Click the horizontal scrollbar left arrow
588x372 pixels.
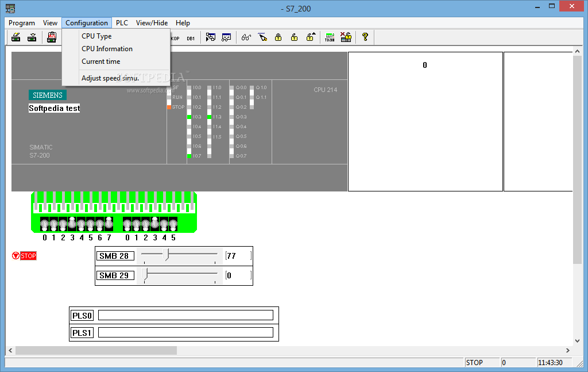point(10,350)
